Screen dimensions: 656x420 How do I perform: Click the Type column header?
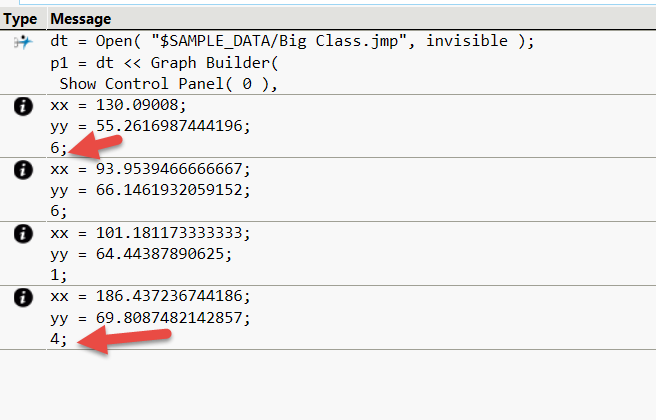[x=20, y=19]
